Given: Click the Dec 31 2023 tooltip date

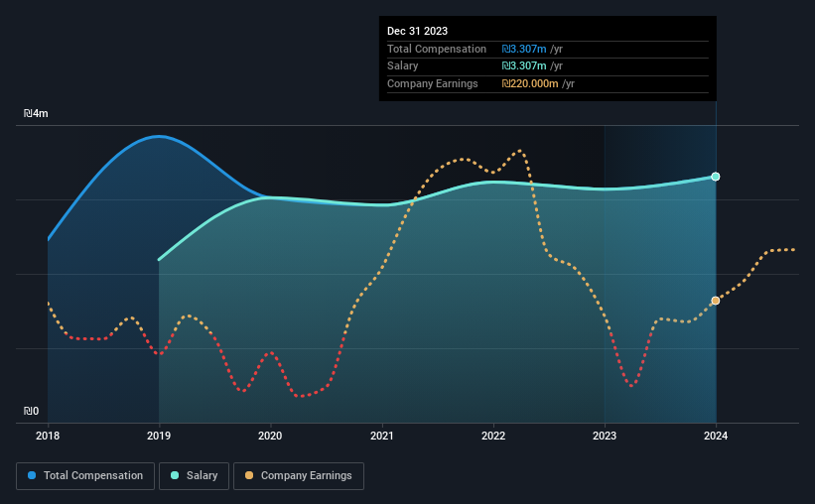Looking at the screenshot, I should [417, 31].
